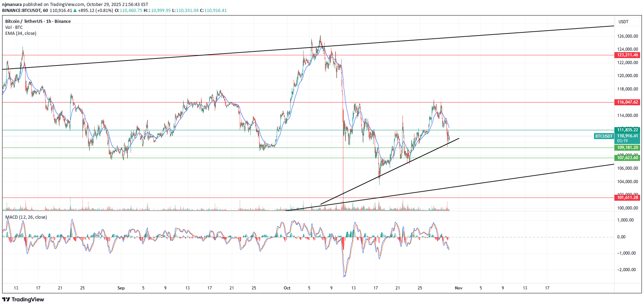Select the MACD (12, 26, close) legend
Image resolution: width=644 pixels, height=306 pixels.
(26, 217)
